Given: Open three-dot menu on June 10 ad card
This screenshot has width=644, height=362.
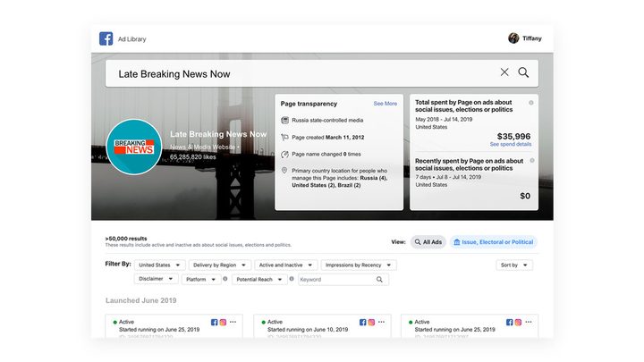Looking at the screenshot, I should [x=379, y=322].
